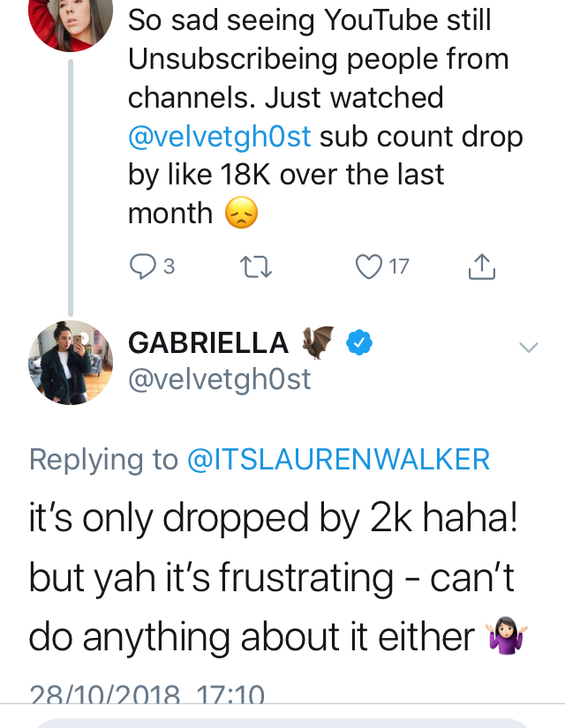Tap the reply count number 3
The image size is (565, 728).
[168, 266]
